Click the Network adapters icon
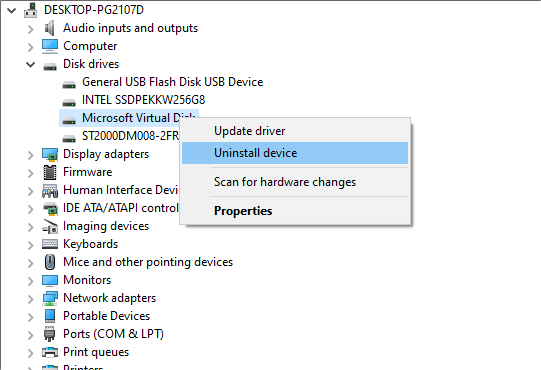 [x=50, y=298]
